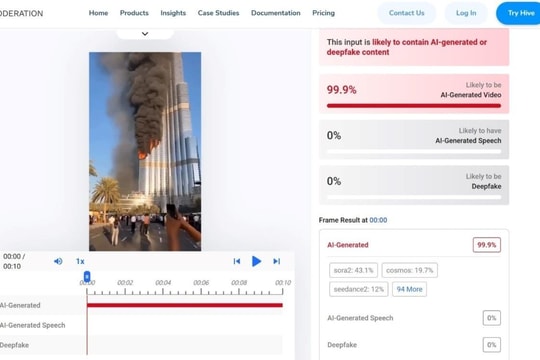Viewport: 540px width, 360px height.
Task: Click the Deepfake timeline row label
Action: coord(14,345)
